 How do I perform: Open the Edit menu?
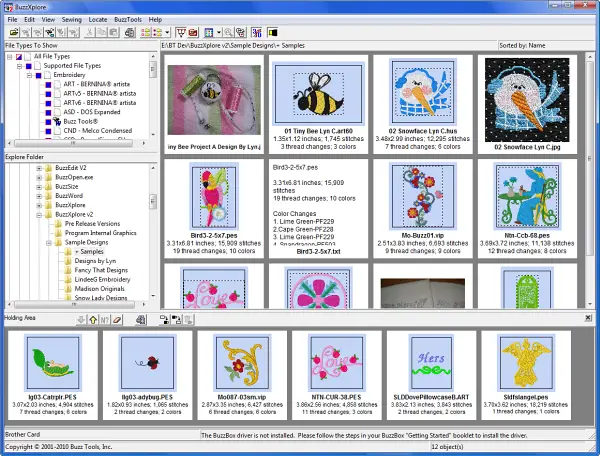pos(29,20)
